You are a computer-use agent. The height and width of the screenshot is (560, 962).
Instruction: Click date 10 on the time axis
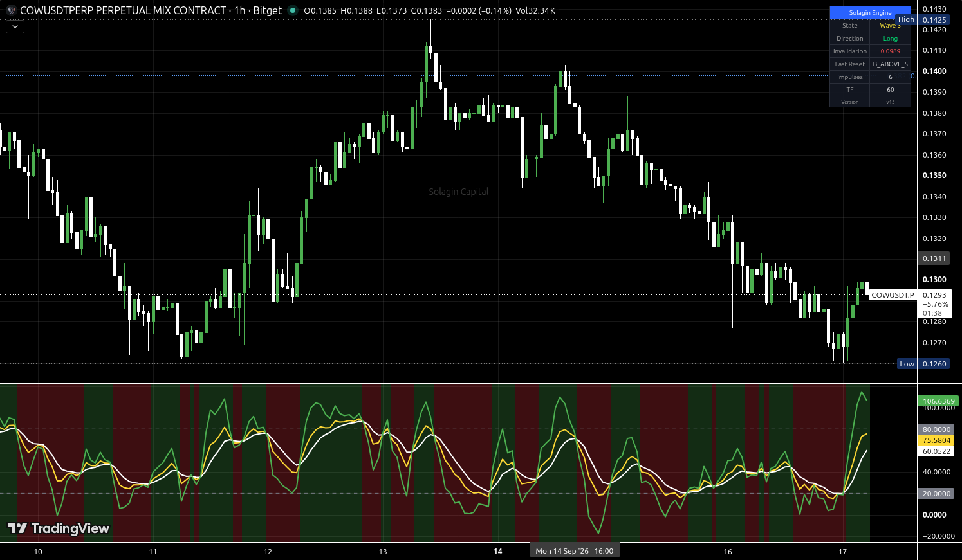[38, 552]
